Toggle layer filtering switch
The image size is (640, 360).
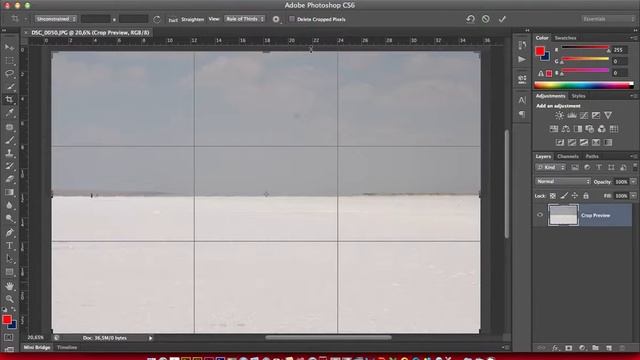(635, 167)
